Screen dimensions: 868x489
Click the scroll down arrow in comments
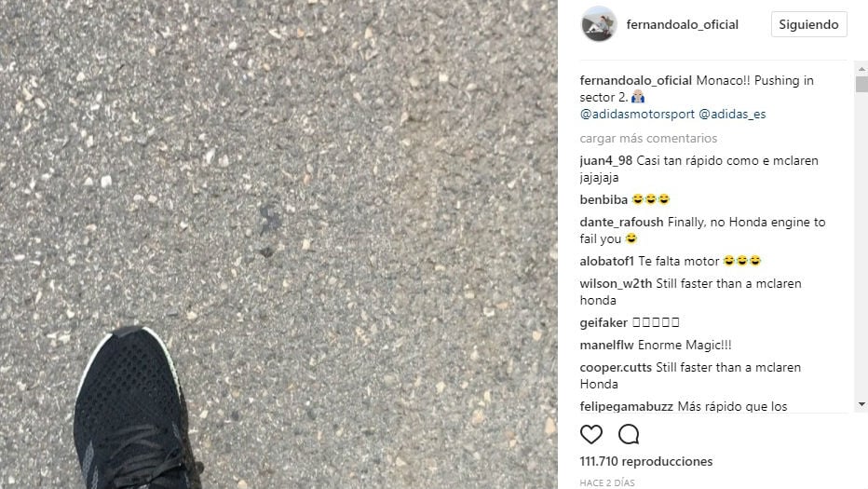(861, 405)
